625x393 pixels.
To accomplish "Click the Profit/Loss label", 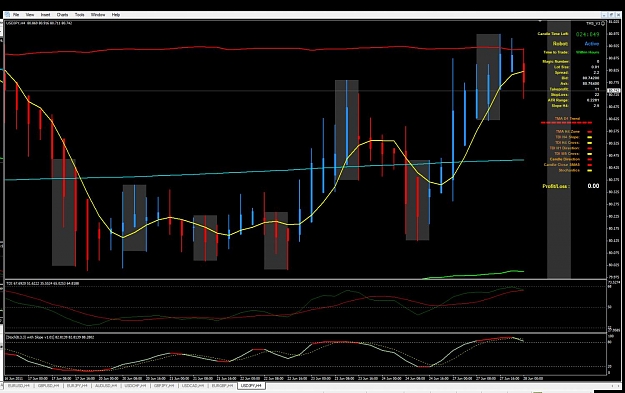I will coord(556,186).
